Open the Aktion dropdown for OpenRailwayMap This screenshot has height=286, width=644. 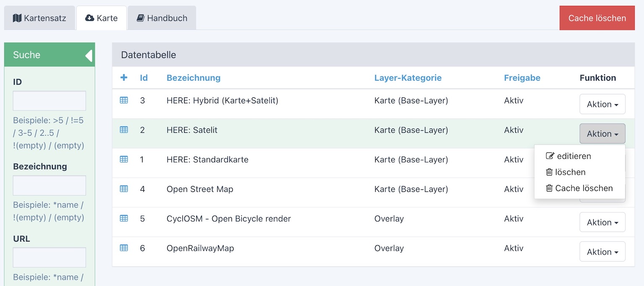602,252
